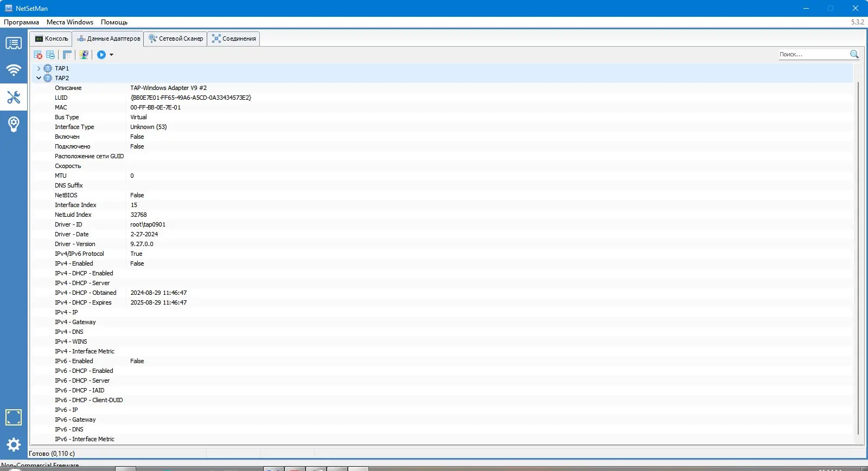Open the Помощь menu

click(x=114, y=22)
